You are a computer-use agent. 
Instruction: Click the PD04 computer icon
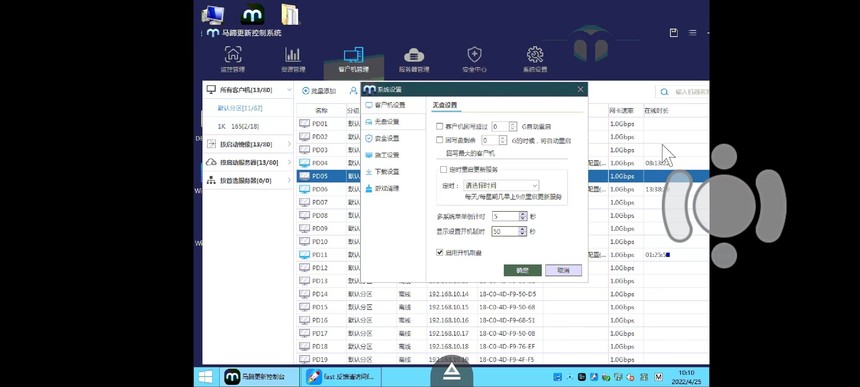pyautogui.click(x=304, y=163)
